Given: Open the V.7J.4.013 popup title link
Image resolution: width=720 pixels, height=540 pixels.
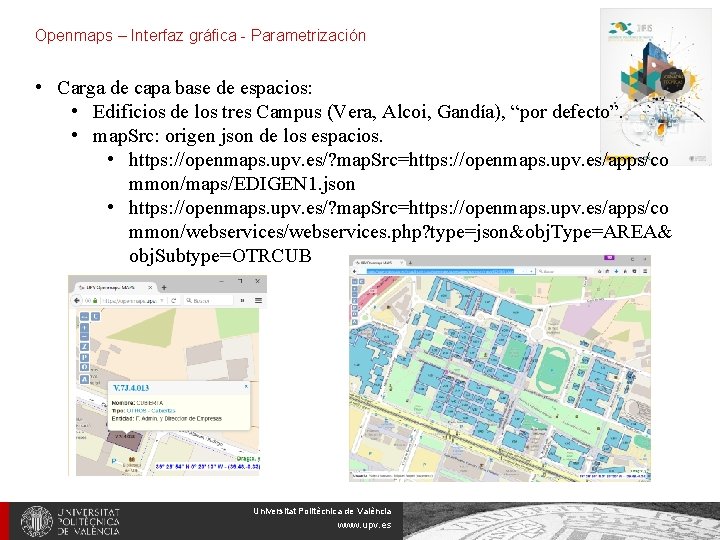Looking at the screenshot, I should pyautogui.click(x=131, y=388).
